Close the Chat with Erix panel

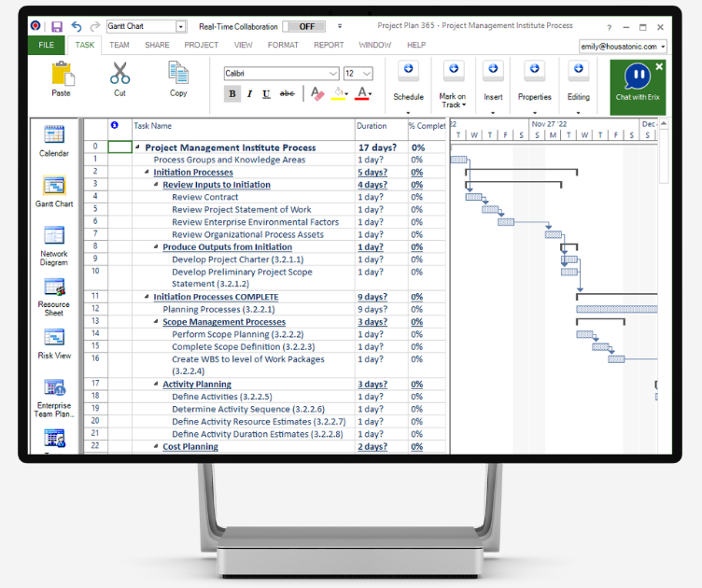pos(659,66)
